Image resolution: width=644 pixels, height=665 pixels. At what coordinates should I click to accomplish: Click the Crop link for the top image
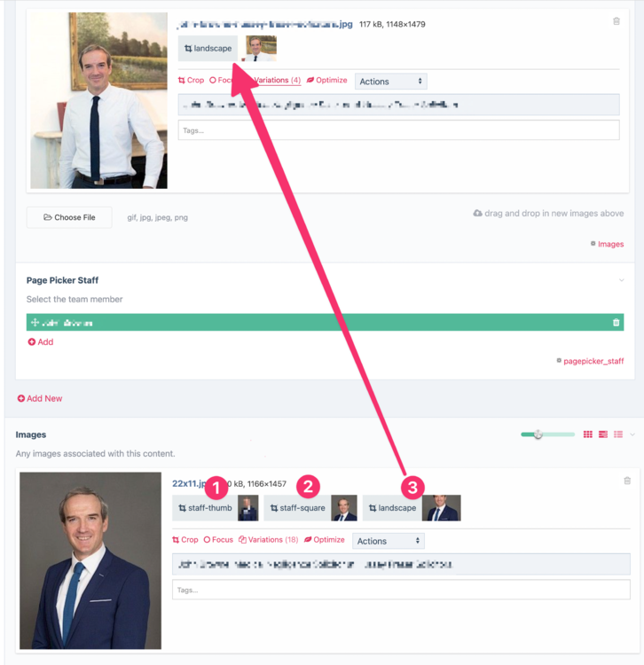[x=191, y=80]
